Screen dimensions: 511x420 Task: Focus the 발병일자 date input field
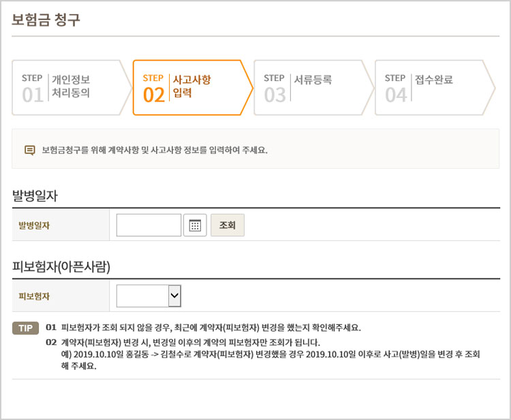click(x=149, y=225)
